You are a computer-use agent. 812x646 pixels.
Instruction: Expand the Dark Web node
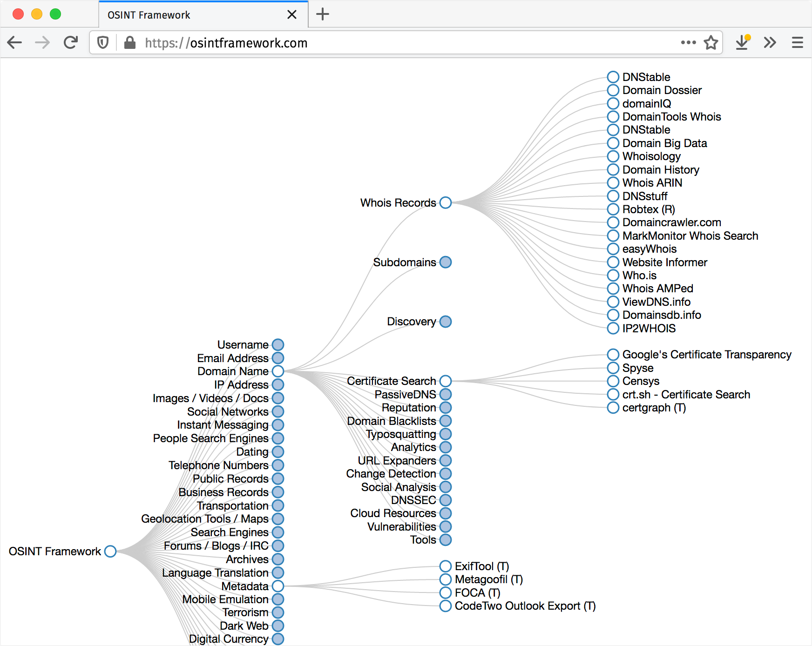point(278,626)
